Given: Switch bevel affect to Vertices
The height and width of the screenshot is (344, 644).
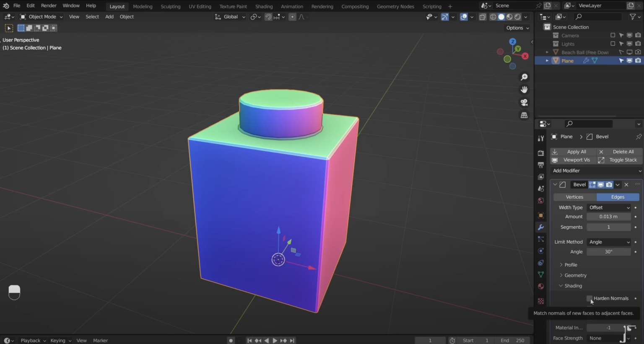Looking at the screenshot, I should click(574, 197).
